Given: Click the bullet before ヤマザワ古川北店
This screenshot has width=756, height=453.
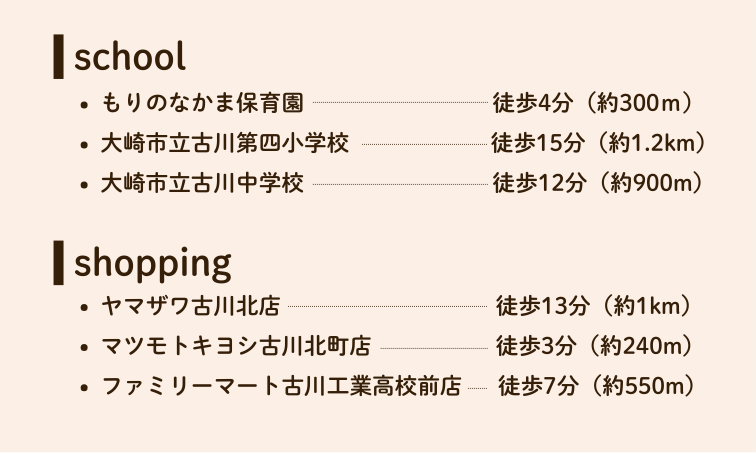Looking at the screenshot, I should point(84,306).
